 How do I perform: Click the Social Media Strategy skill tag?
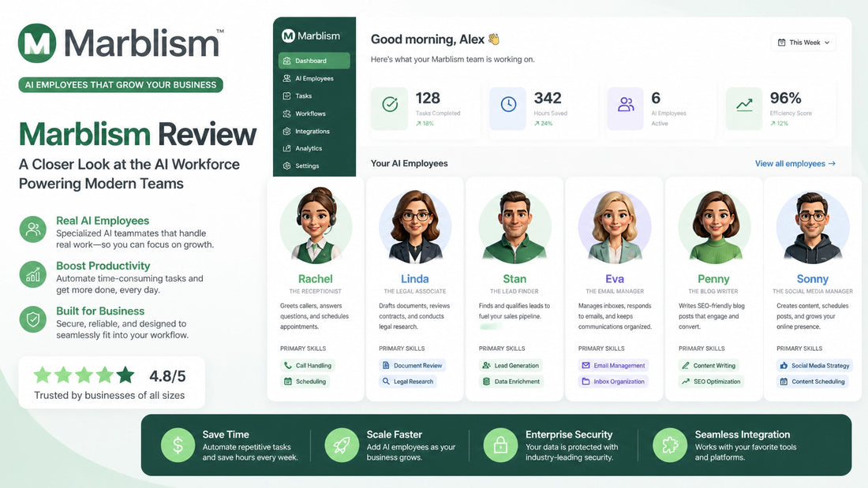[x=814, y=366]
